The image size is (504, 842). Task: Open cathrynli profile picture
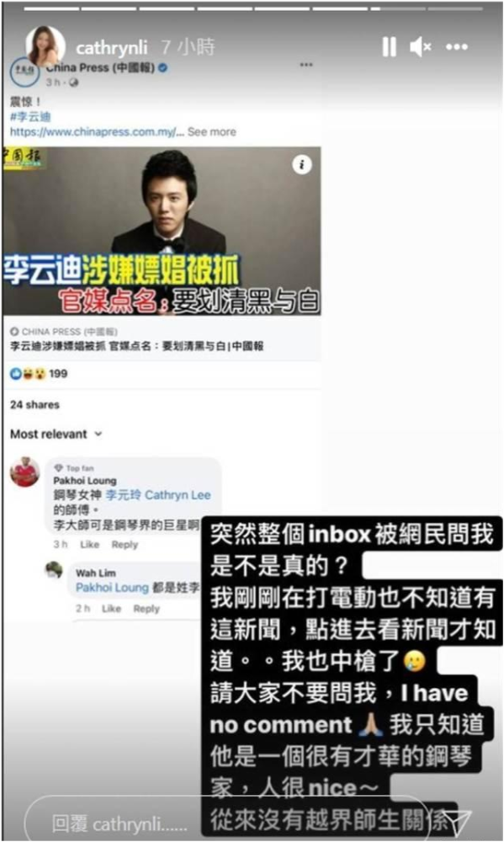[x=45, y=46]
